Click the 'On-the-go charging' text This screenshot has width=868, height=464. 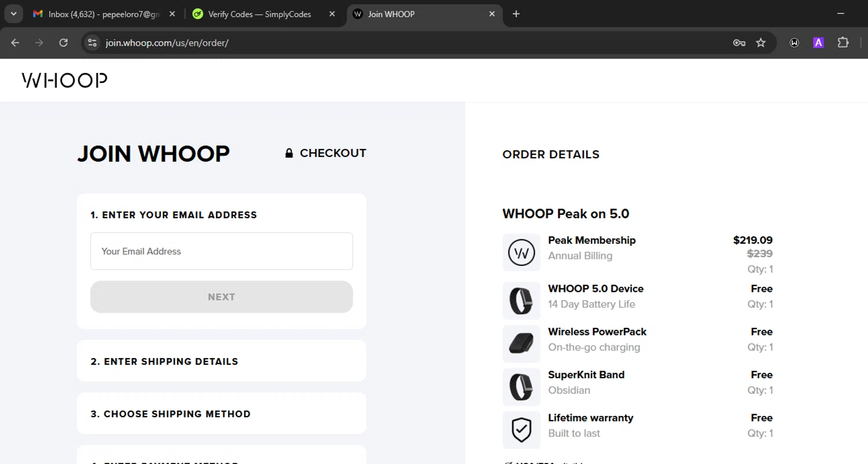(x=594, y=347)
